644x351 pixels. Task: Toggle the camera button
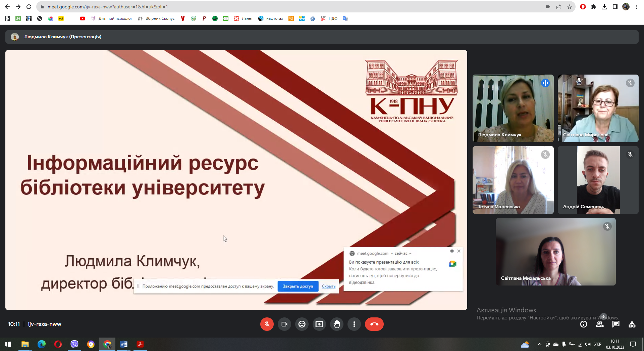(284, 324)
